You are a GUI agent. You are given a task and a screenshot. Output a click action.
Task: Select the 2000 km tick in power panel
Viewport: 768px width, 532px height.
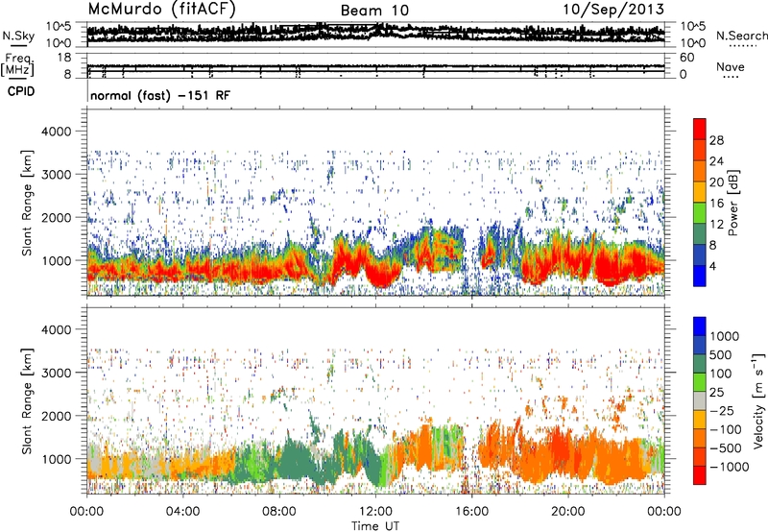tap(57, 217)
